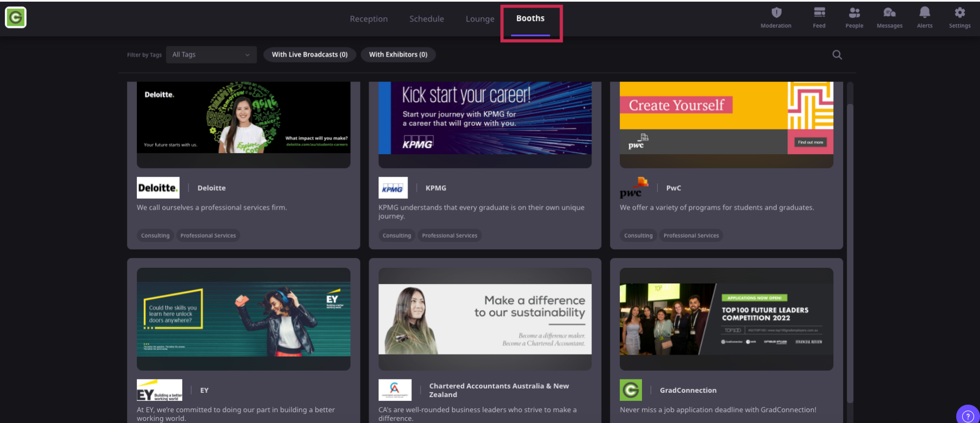Open the Feed icon
The width and height of the screenshot is (980, 423).
(x=819, y=13)
